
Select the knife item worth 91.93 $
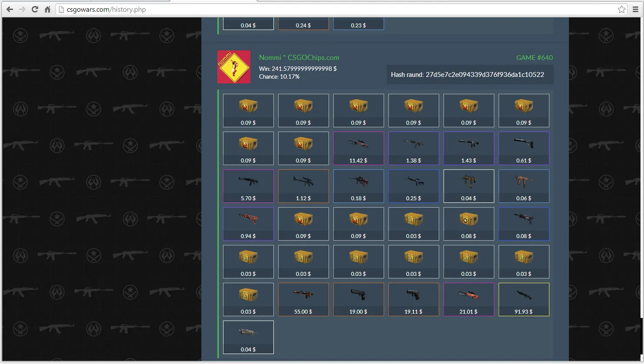coord(524,299)
